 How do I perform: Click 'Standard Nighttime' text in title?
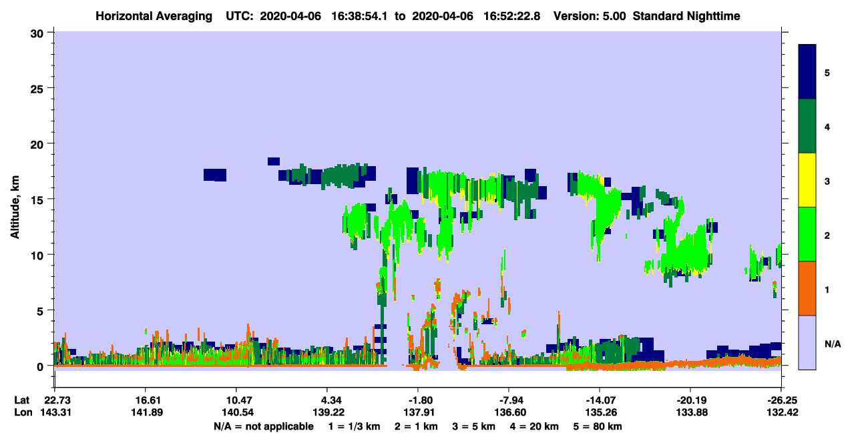tap(686, 16)
